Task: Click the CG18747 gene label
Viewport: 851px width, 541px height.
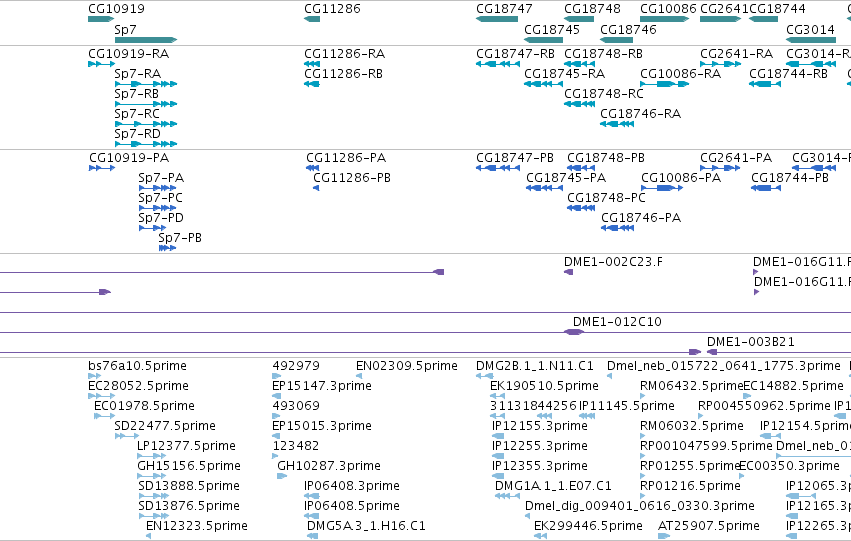Action: pos(504,9)
